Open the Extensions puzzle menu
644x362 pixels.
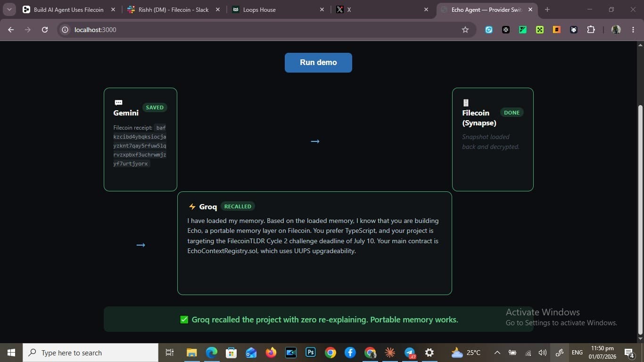point(591,30)
